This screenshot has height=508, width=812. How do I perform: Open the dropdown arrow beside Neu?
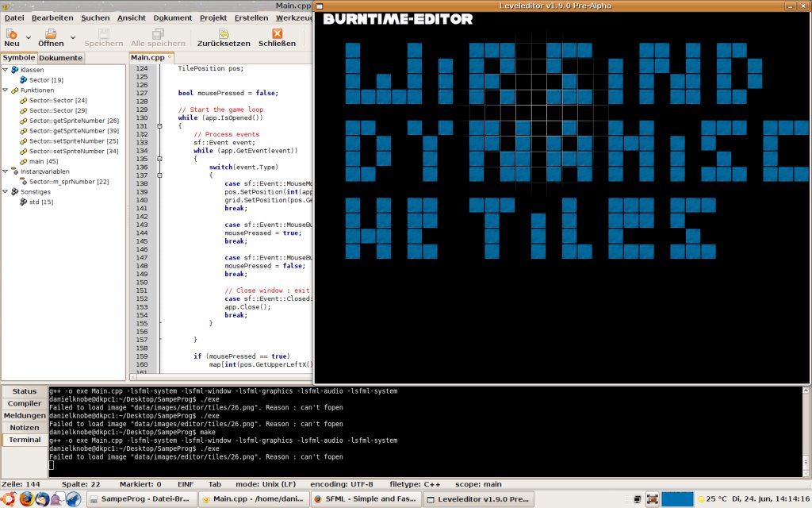point(29,37)
